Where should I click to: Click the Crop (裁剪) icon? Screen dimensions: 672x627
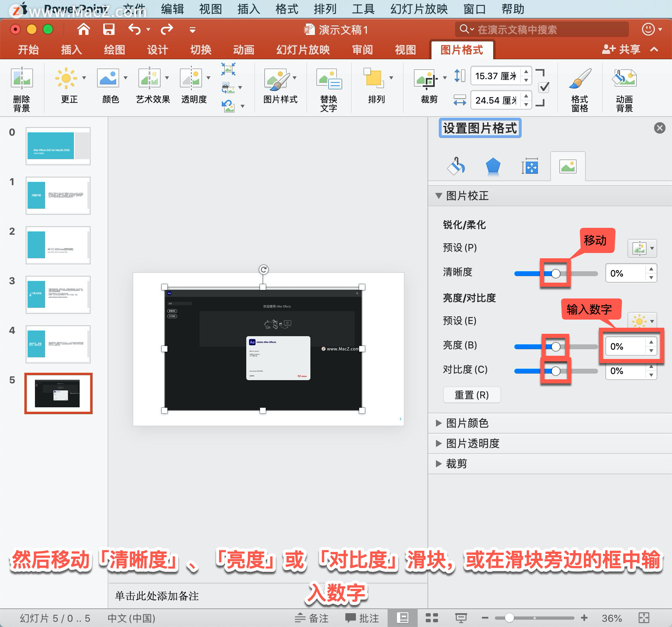point(426,79)
